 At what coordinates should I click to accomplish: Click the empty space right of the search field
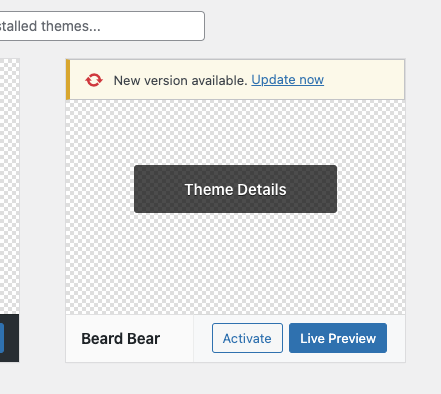320,26
